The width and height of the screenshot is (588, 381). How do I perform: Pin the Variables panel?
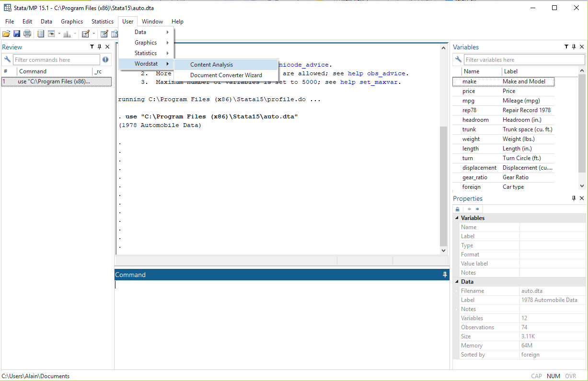[x=574, y=47]
